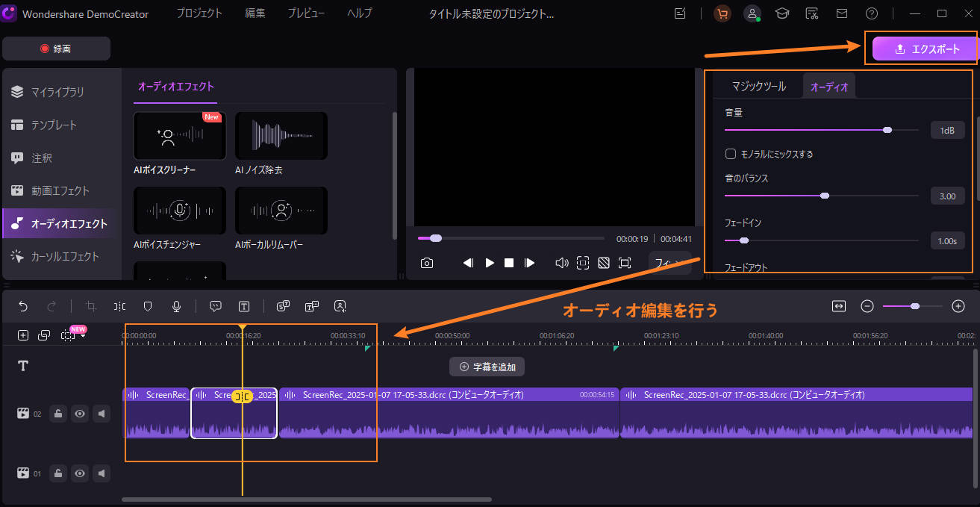
Task: Stop the preview playback
Action: [x=509, y=263]
